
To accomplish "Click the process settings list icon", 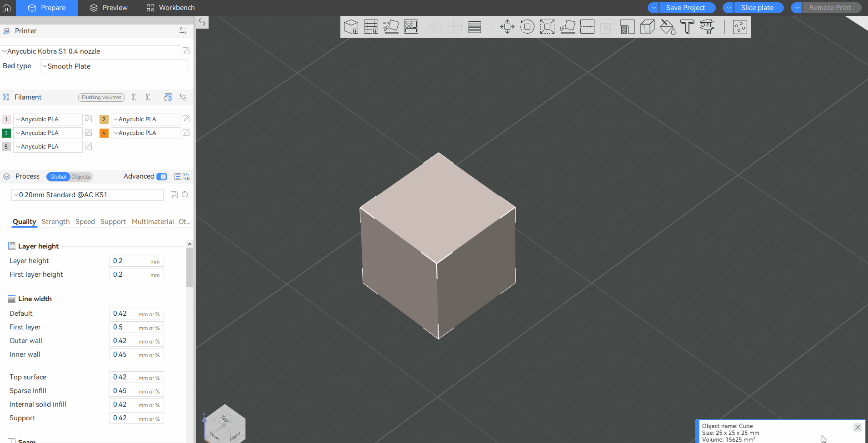I will click(178, 177).
